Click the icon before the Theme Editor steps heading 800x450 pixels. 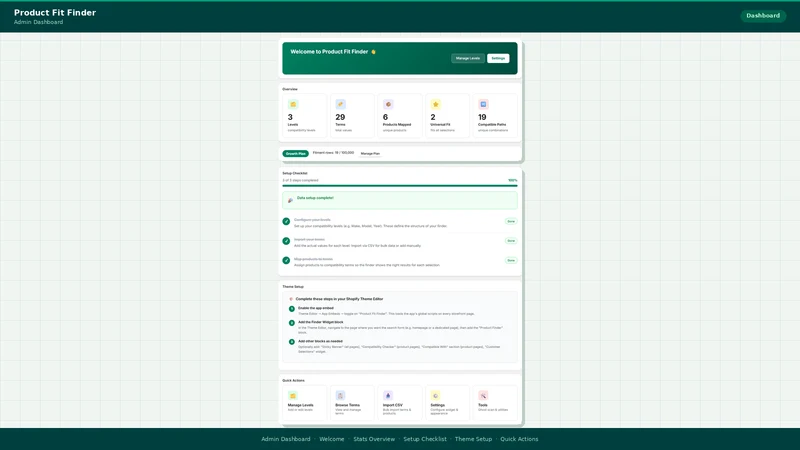click(x=291, y=299)
